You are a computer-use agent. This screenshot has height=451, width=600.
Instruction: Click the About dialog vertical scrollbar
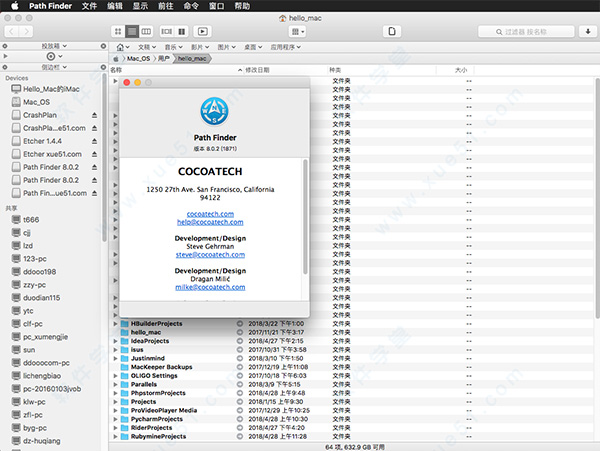click(305, 217)
